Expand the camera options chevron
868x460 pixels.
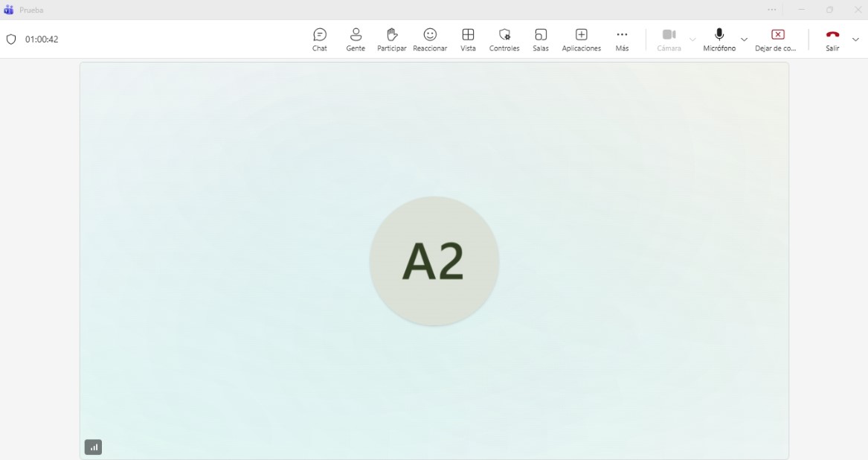(x=692, y=39)
